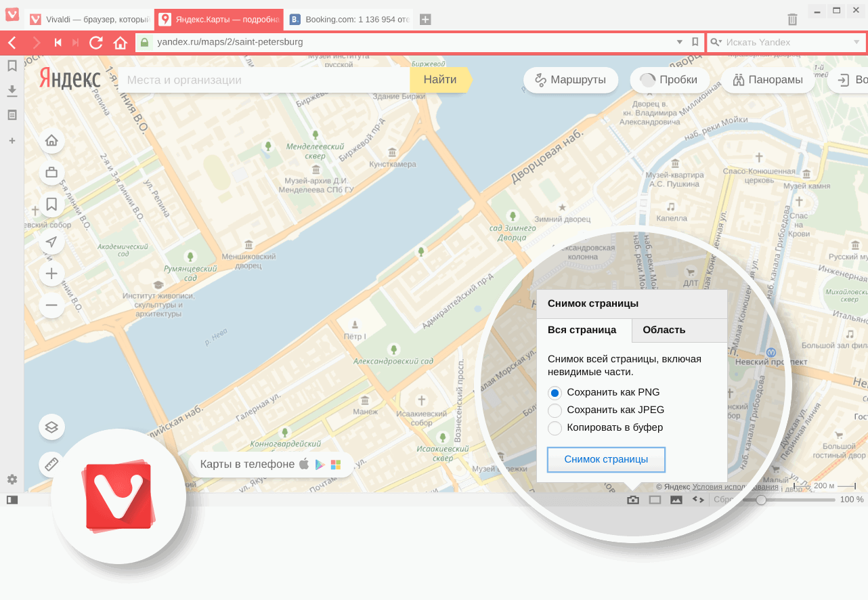Bookmark this page from the address bar
Viewport: 868px width, 600px height.
point(695,42)
